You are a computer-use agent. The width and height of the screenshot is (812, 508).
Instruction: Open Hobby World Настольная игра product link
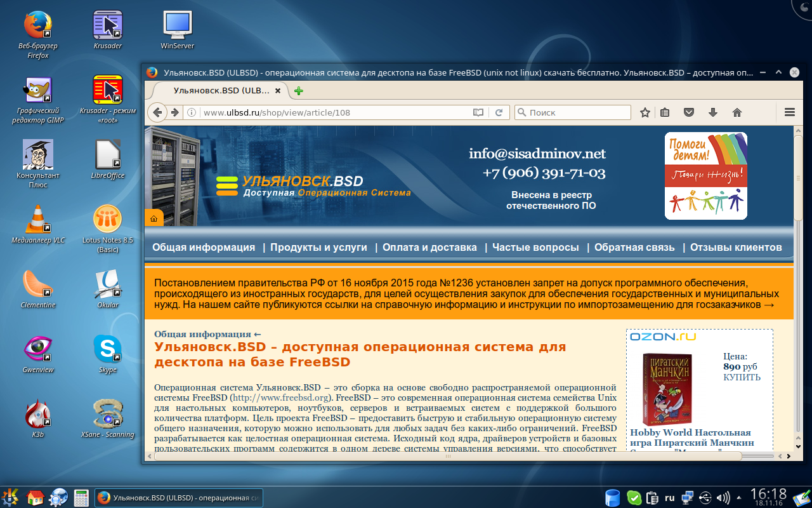691,438
